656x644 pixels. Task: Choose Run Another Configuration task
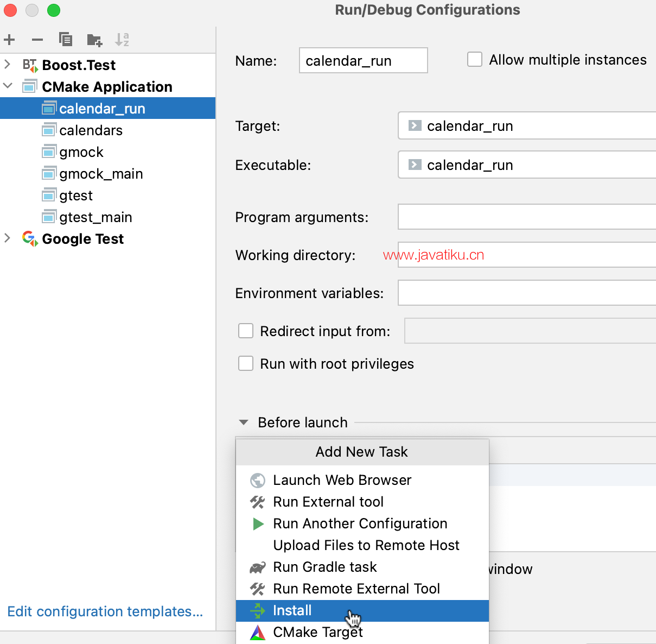362,524
